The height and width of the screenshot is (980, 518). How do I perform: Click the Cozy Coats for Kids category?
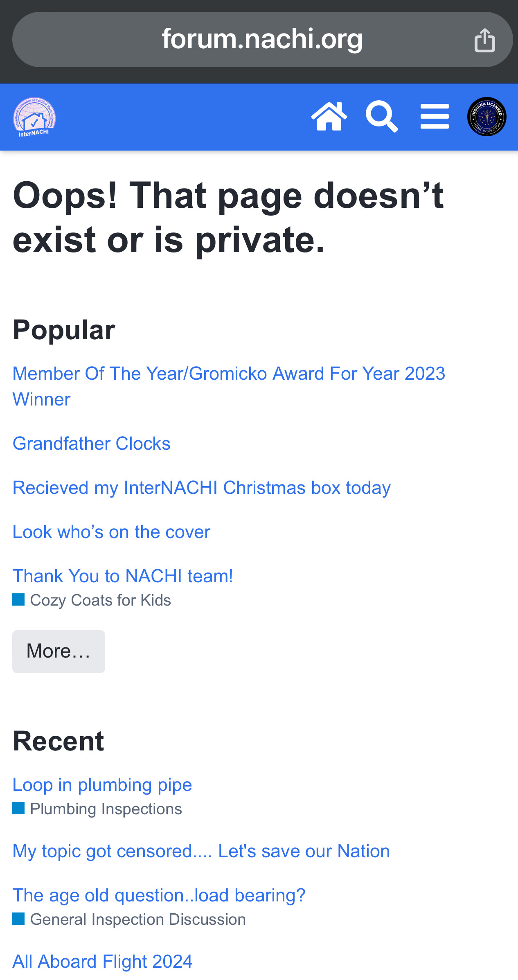coord(100,600)
